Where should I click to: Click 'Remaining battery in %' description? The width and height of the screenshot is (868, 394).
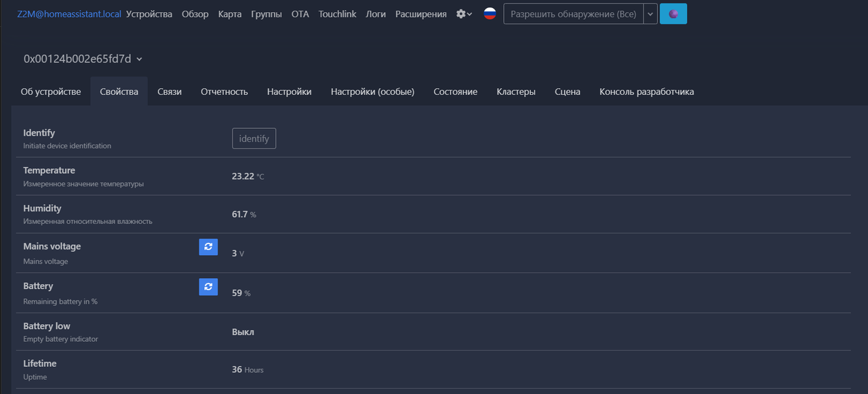[x=60, y=301]
